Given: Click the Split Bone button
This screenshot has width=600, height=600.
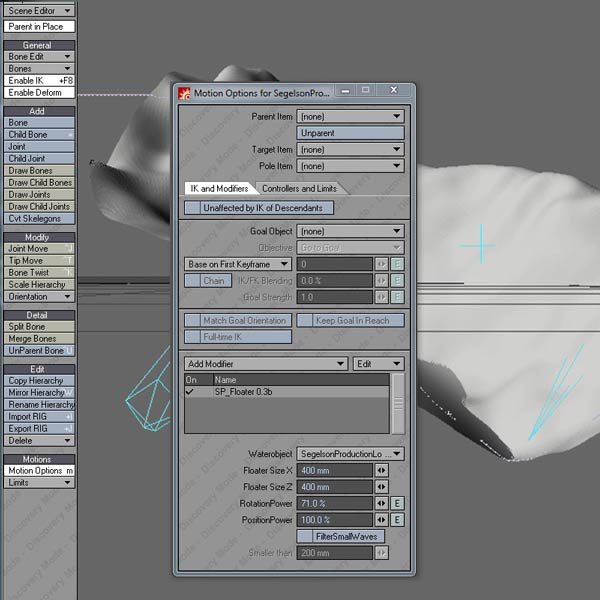Looking at the screenshot, I should (x=38, y=327).
